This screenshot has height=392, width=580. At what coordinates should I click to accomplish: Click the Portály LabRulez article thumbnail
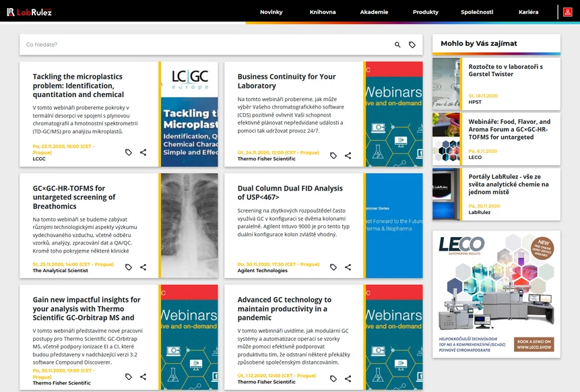(x=446, y=194)
